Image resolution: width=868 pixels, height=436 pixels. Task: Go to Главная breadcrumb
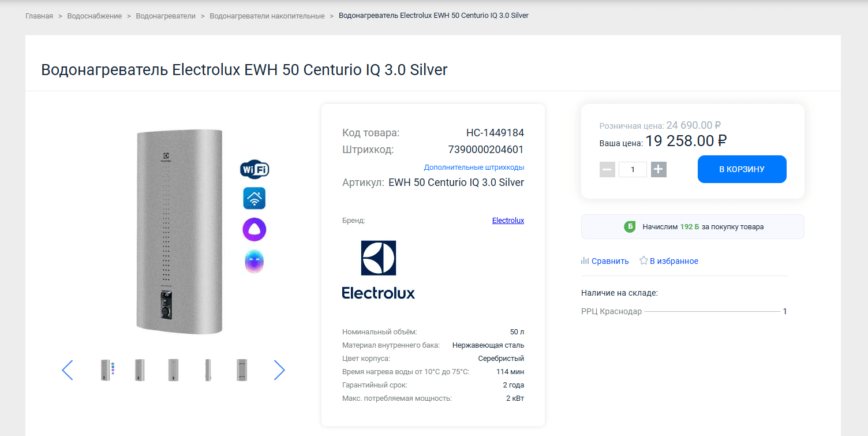(x=39, y=16)
